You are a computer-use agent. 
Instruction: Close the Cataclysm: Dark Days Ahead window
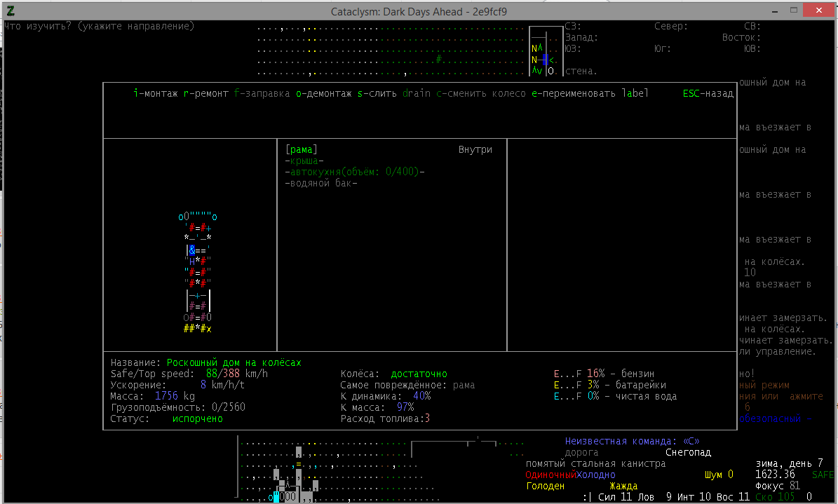tap(819, 10)
